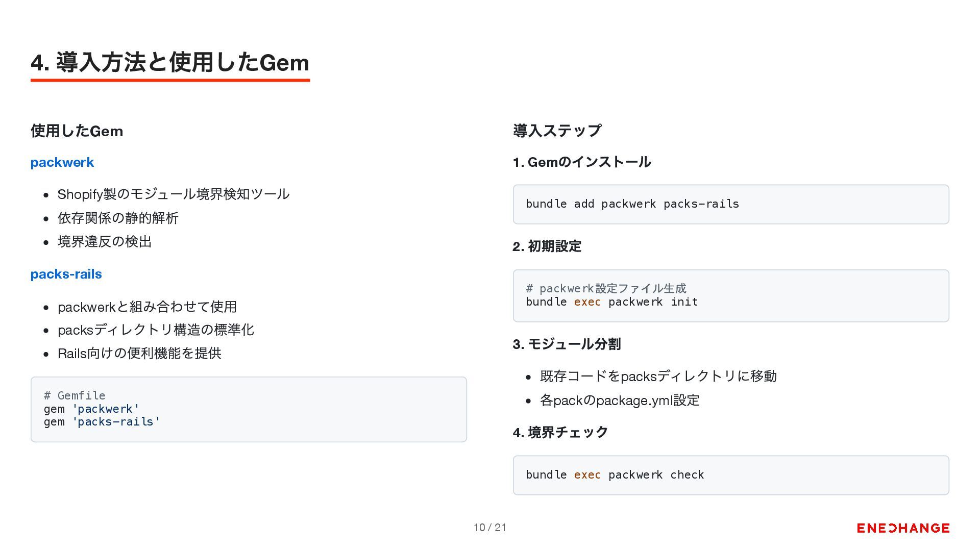Click the 1. Gemのインストール heading
The width and height of the screenshot is (980, 551).
[x=582, y=162]
